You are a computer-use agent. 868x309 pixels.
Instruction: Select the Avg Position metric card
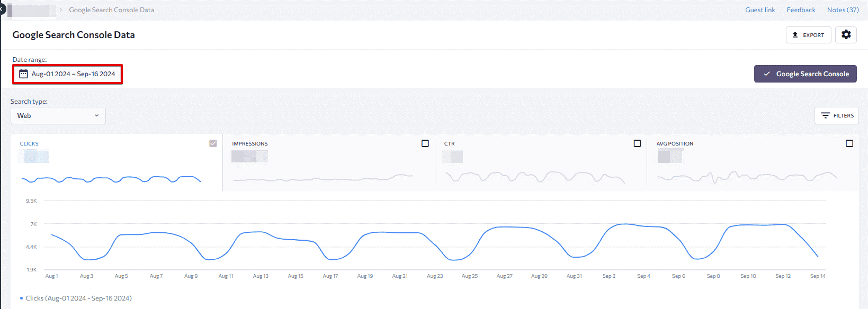(753, 162)
